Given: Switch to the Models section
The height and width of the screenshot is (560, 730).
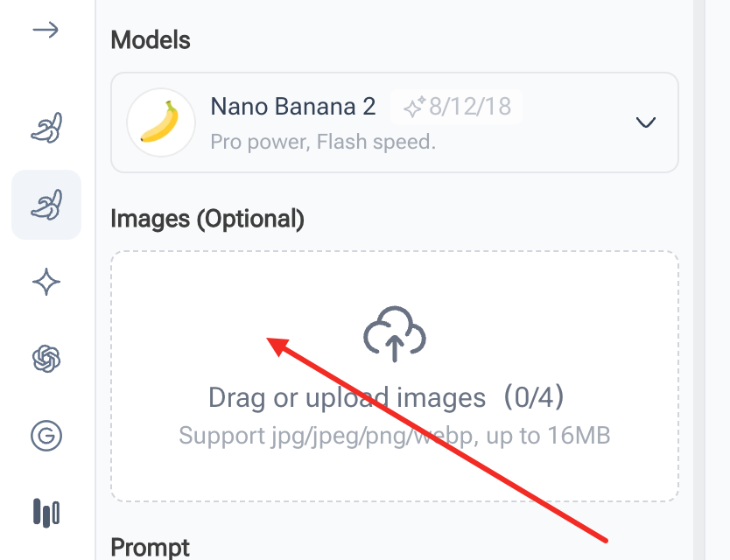Looking at the screenshot, I should coord(150,40).
